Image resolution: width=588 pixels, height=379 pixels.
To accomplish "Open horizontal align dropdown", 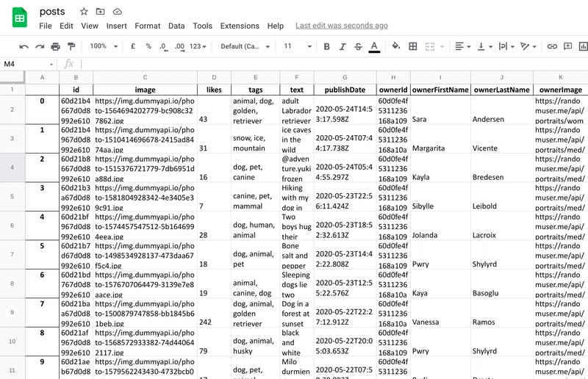I will click(463, 46).
